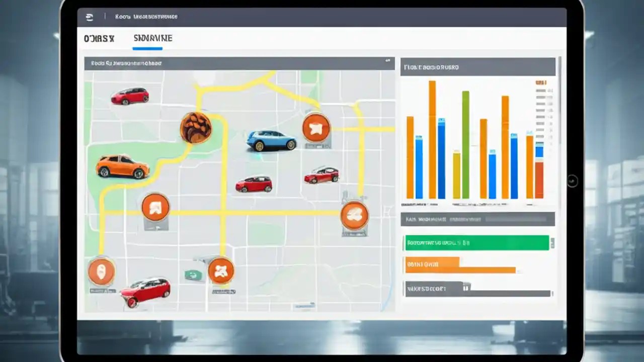Adjust the orange progress bar in the right panel

coord(459,265)
